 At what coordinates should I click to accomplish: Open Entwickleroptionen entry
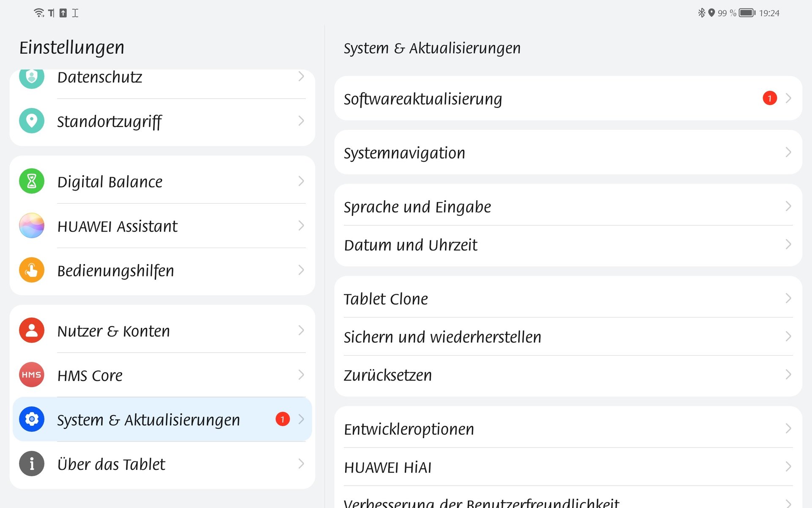click(x=568, y=428)
